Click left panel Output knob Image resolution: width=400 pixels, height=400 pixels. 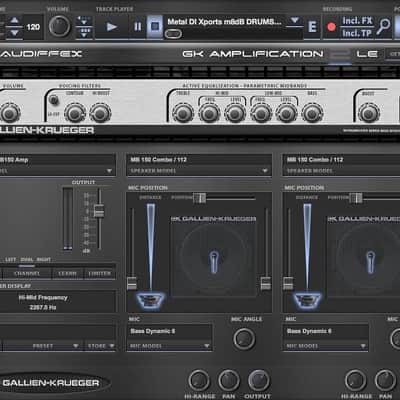click(x=258, y=380)
